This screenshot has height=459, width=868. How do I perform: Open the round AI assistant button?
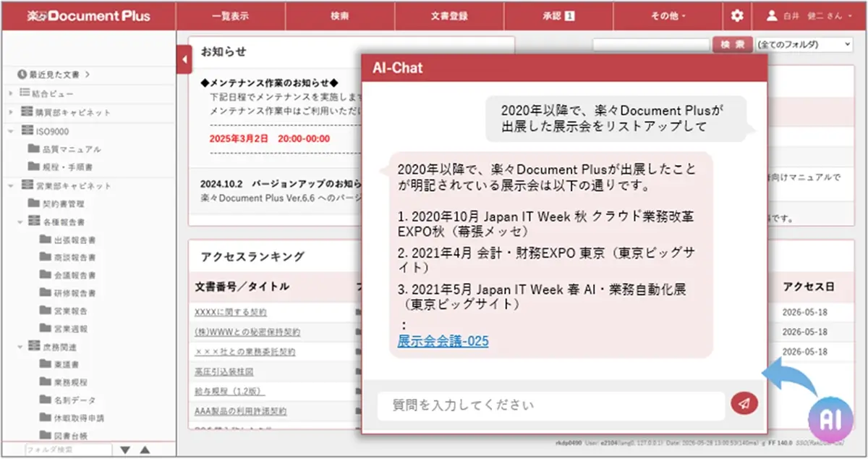(832, 419)
